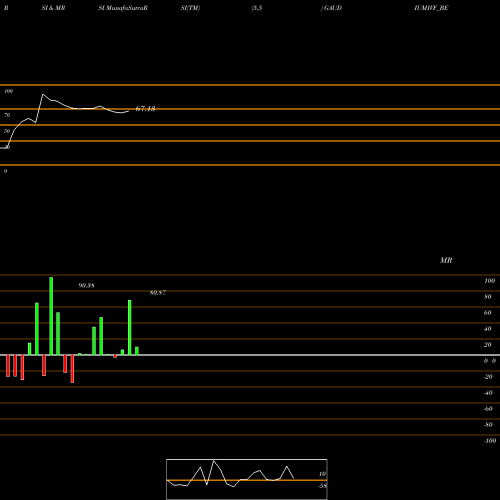Click the -60 label on the MR axis
The height and width of the screenshot is (500, 500).
pyautogui.click(x=488, y=409)
